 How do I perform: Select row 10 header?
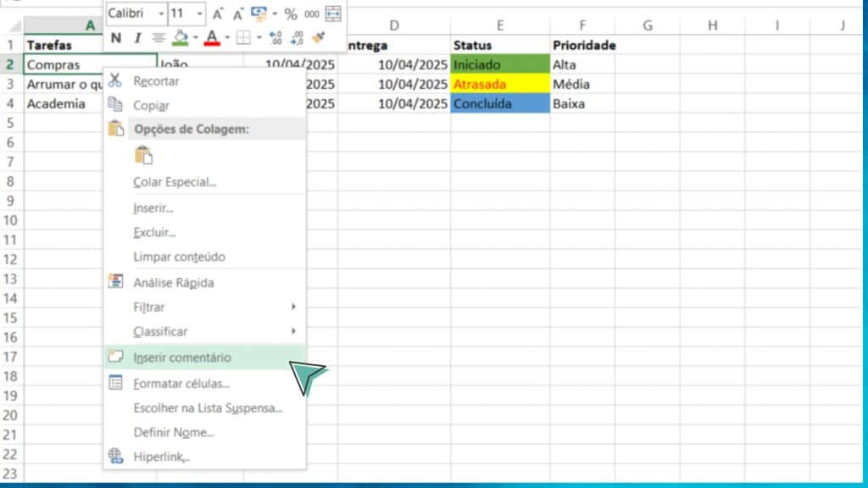(x=10, y=220)
